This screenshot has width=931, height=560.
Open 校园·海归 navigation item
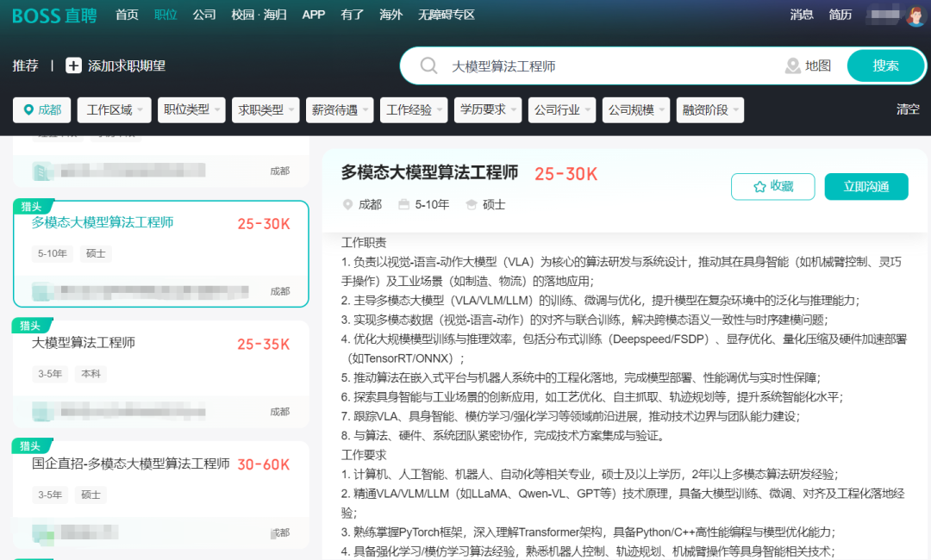pos(259,15)
